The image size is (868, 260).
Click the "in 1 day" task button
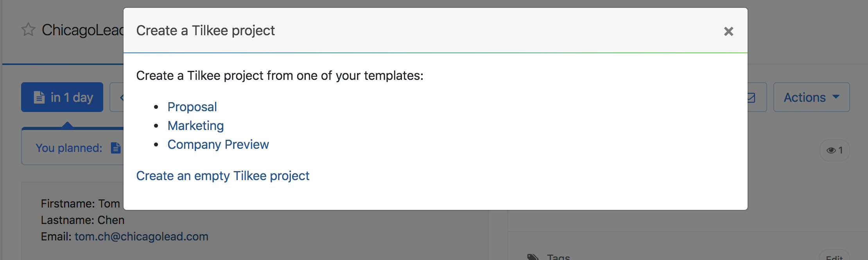click(x=62, y=97)
